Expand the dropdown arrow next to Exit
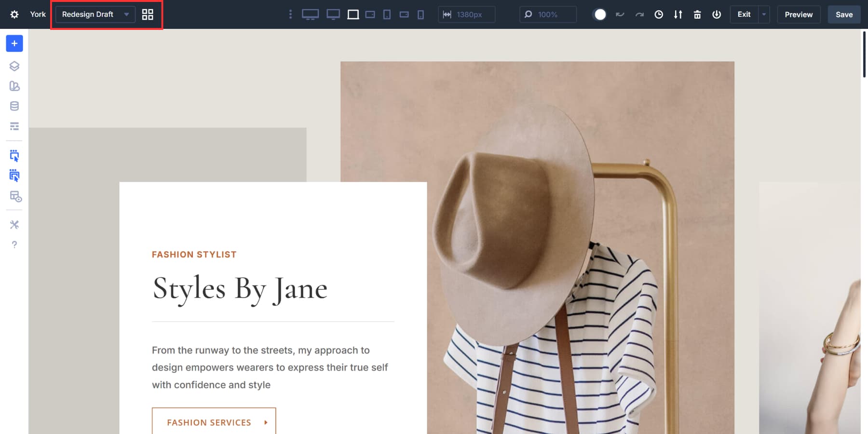Screen dimensions: 868x434 click(x=763, y=14)
